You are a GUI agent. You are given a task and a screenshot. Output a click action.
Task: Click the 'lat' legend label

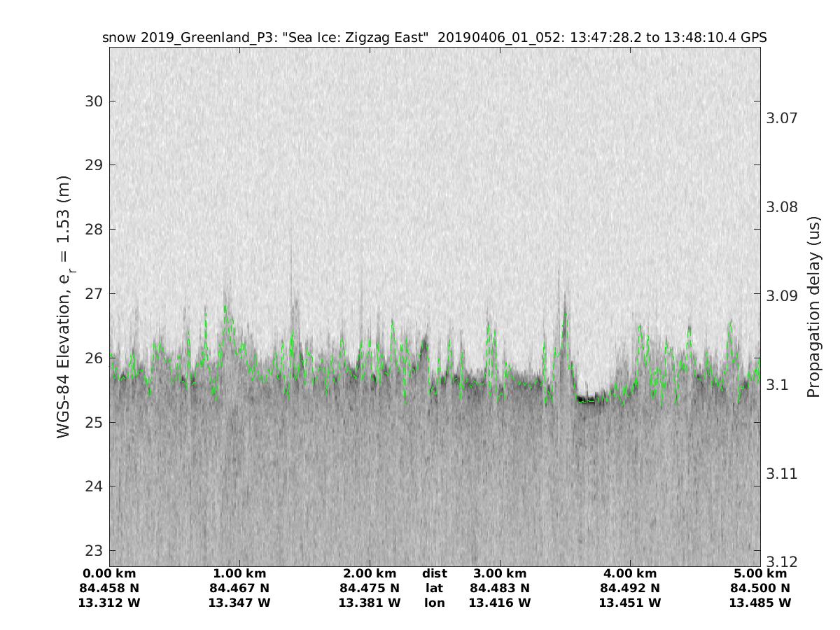(x=435, y=588)
